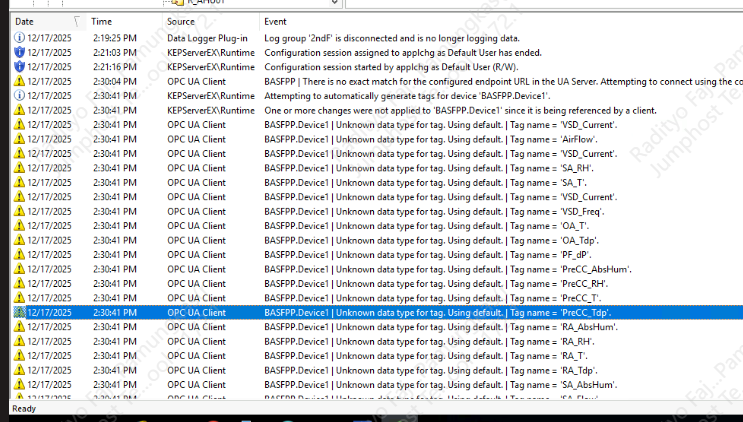Select the event text with tag name 'OA_Tdp'
Image resolution: width=743 pixels, height=422 pixels.
coord(432,240)
